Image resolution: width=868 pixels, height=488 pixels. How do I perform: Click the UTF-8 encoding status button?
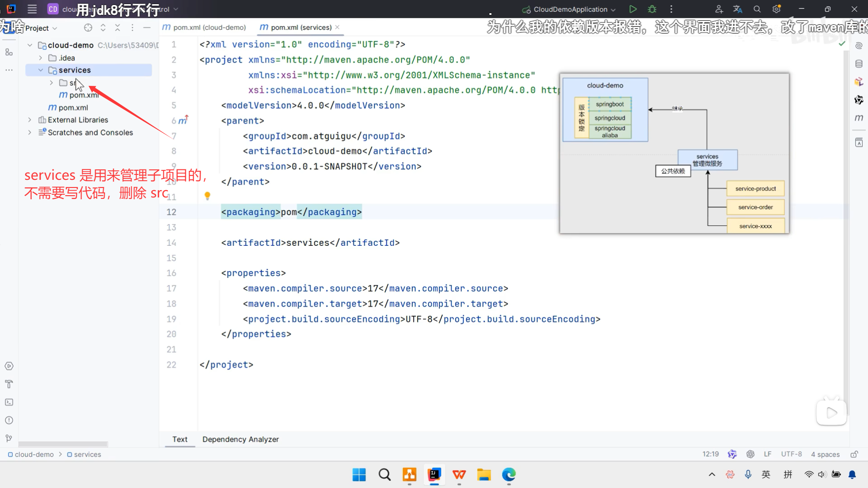pos(791,454)
